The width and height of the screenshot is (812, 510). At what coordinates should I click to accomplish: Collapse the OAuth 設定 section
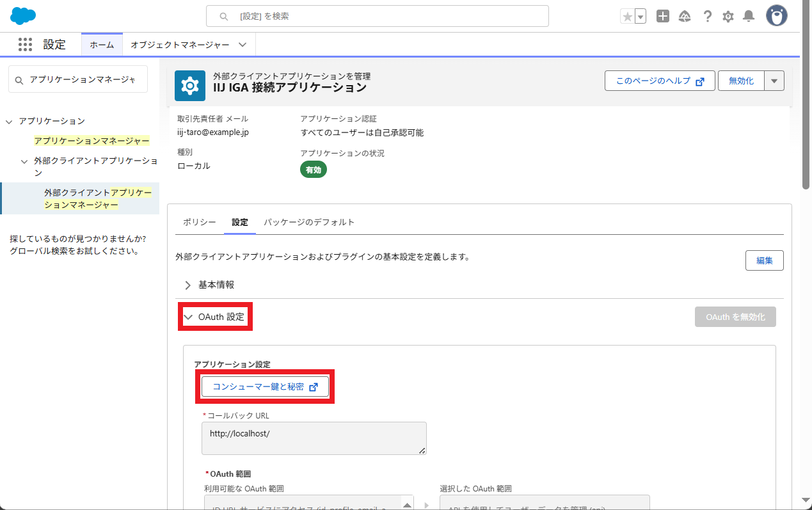point(214,317)
